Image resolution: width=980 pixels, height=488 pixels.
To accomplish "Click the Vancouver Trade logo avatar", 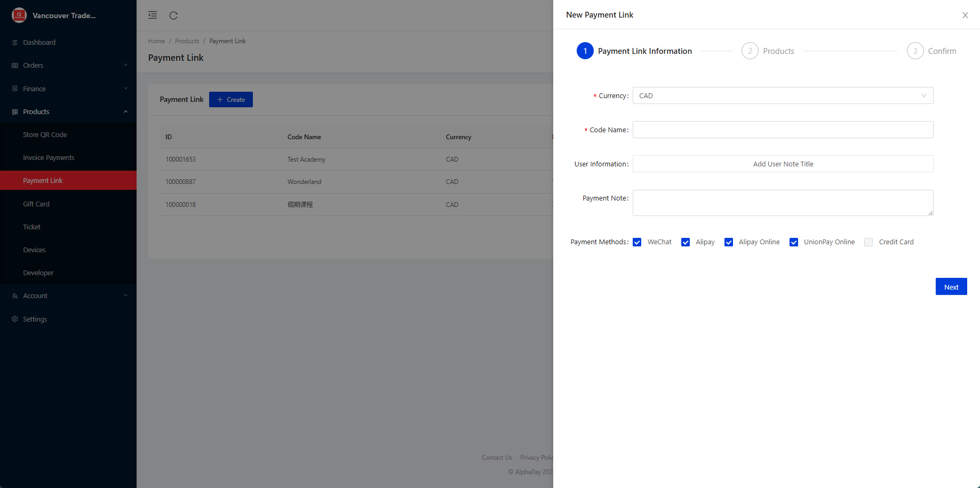I will (x=19, y=15).
